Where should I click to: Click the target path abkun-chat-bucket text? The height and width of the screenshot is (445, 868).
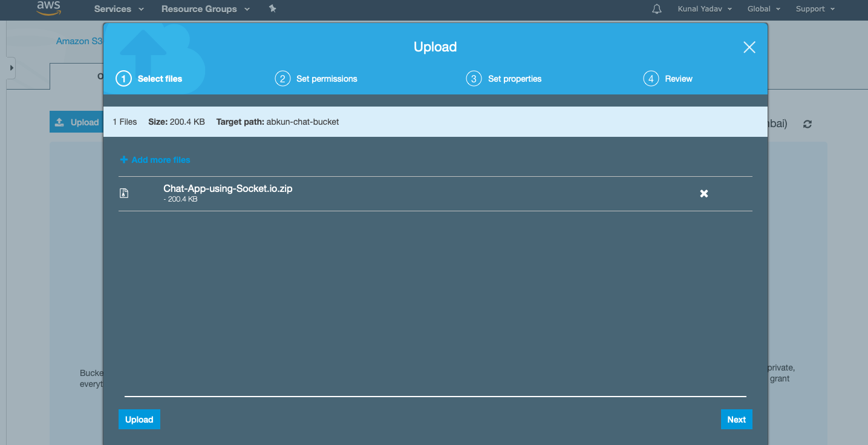tap(302, 122)
